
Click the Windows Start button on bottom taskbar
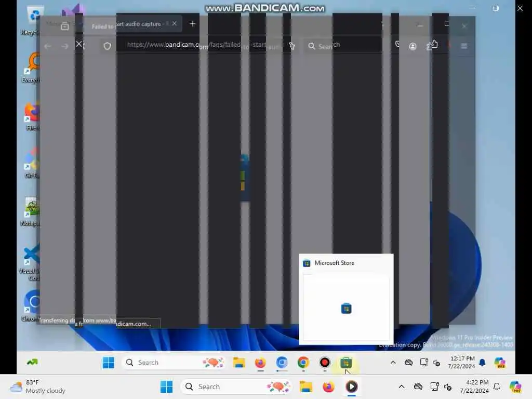click(166, 387)
